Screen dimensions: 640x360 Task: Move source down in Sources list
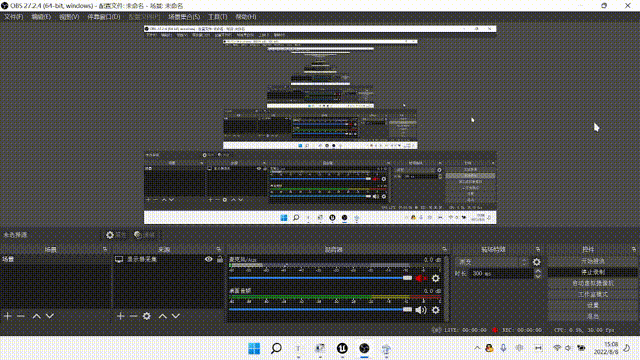coord(176,316)
